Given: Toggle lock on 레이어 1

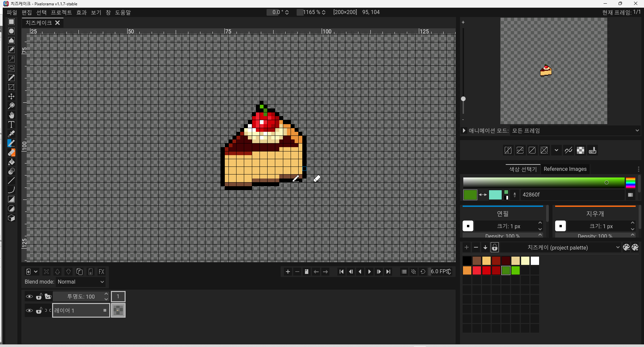Looking at the screenshot, I should click(x=39, y=311).
